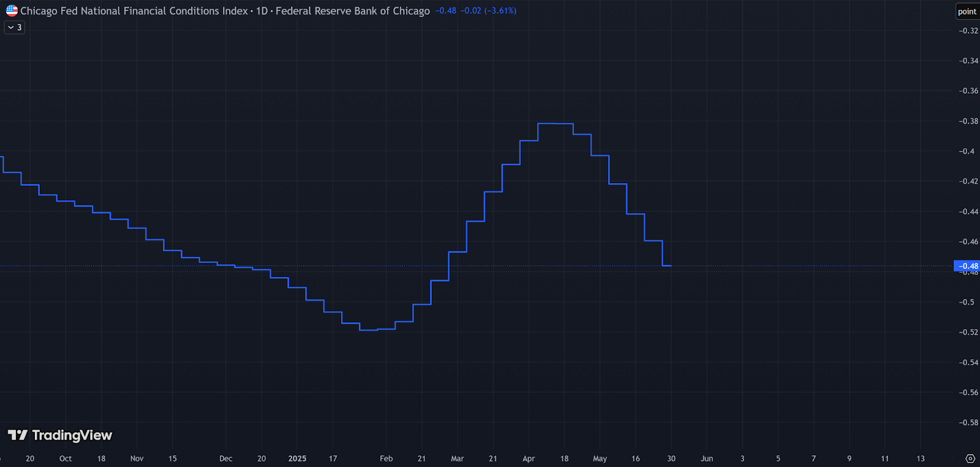980x467 pixels.
Task: Click the US flag symbol icon
Action: (12, 10)
